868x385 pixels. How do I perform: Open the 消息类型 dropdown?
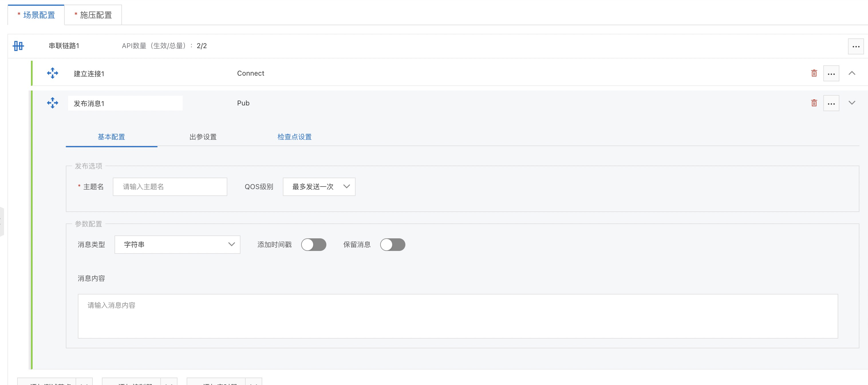[x=177, y=244]
